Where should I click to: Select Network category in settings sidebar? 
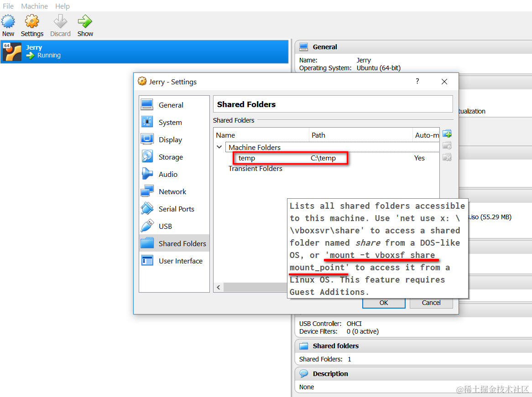pyautogui.click(x=174, y=191)
